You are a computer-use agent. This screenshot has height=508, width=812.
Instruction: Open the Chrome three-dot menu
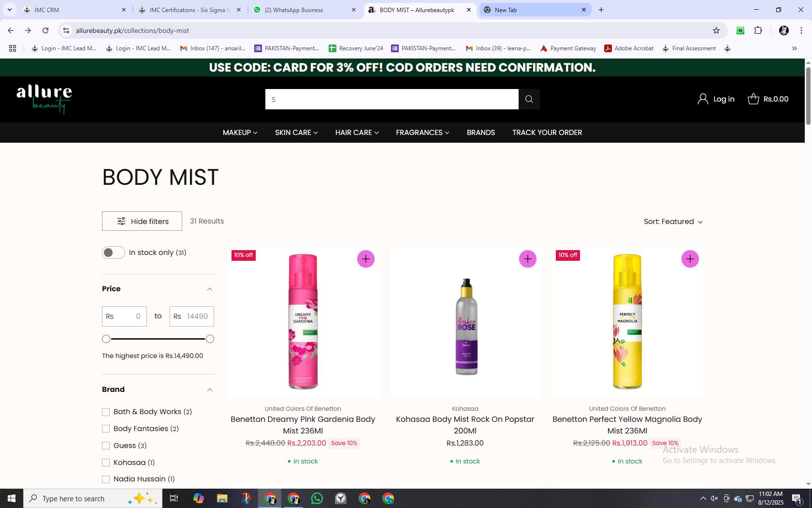coord(801,30)
